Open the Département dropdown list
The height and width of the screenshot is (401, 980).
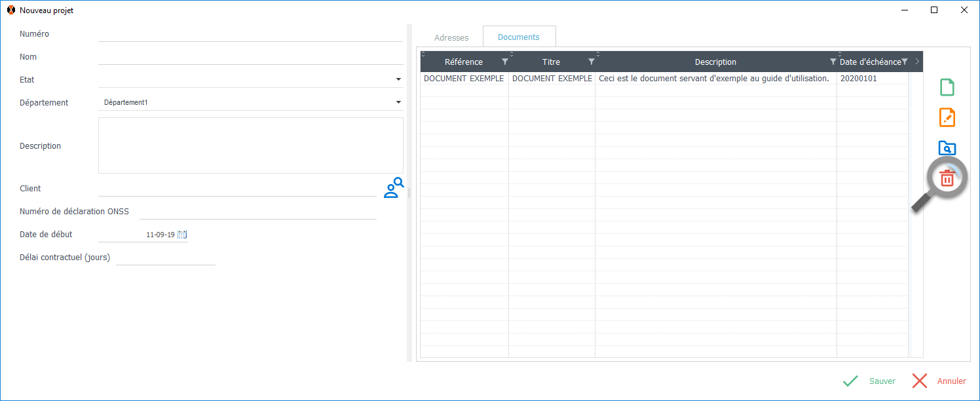point(398,103)
